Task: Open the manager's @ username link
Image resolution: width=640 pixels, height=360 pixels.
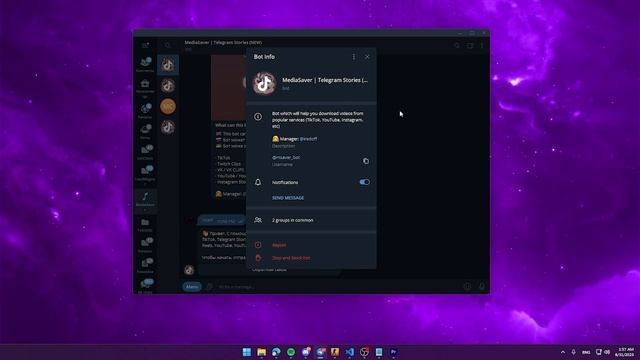Action: tap(308, 139)
